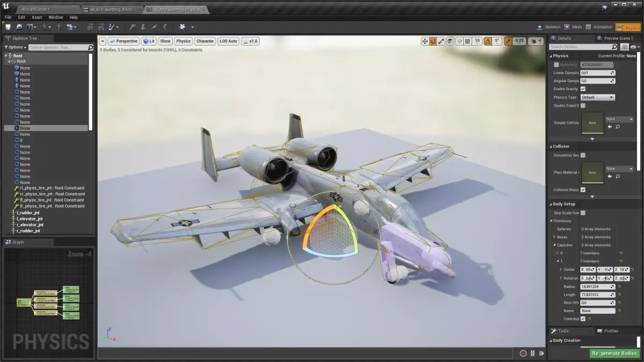The width and height of the screenshot is (644, 362).
Task: Expand capsule element 0
Action: coord(558,253)
